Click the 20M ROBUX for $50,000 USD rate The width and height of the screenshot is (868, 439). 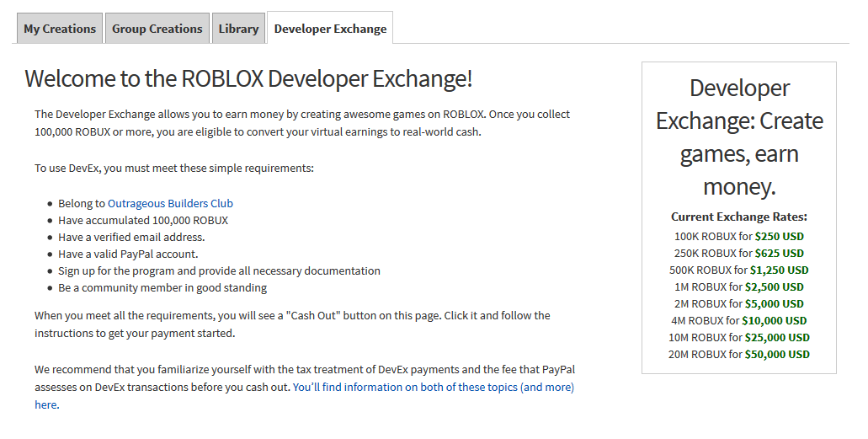pyautogui.click(x=738, y=355)
